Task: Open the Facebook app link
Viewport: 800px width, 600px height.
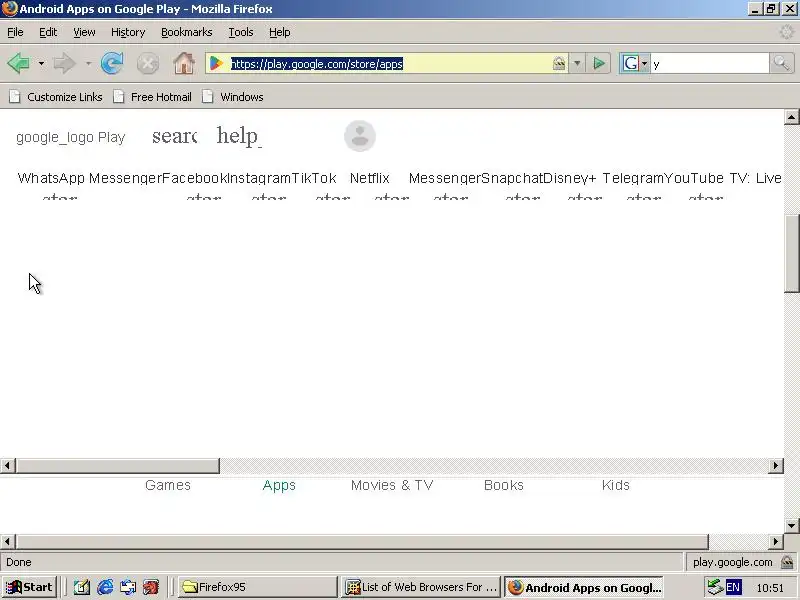Action: (x=194, y=178)
